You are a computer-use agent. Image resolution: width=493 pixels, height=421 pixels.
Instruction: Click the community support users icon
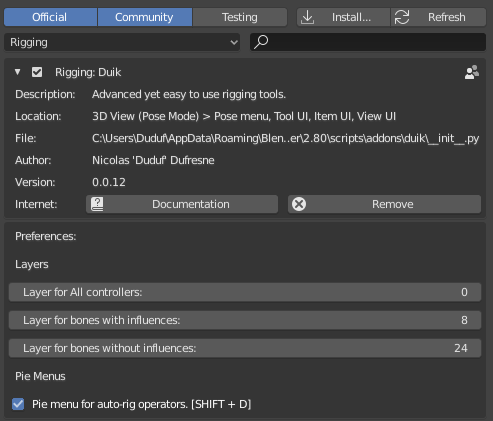(472, 72)
